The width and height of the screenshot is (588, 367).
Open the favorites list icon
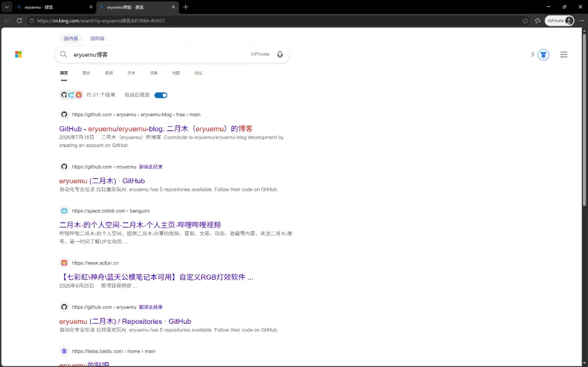click(537, 21)
